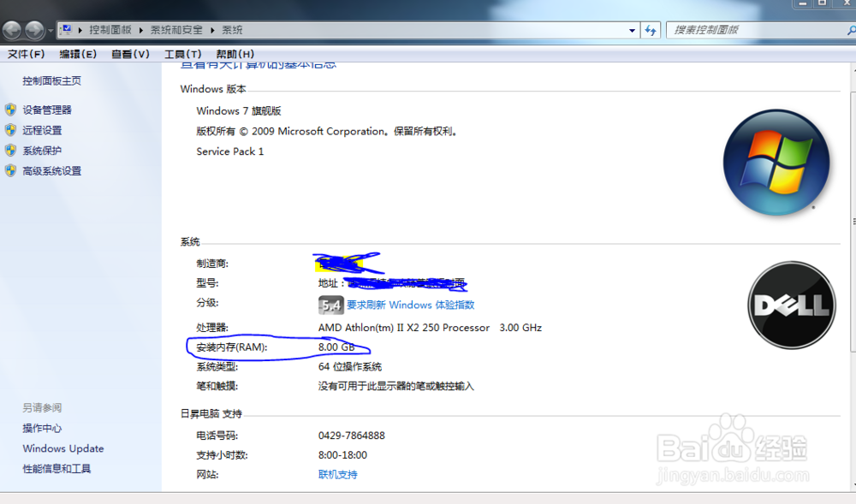856x504 pixels.
Task: Open 远程设置 link
Action: 42,130
